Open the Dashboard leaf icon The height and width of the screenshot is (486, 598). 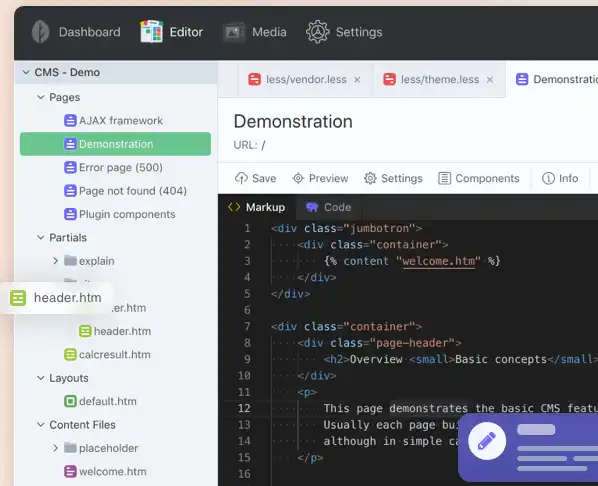[x=40, y=32]
